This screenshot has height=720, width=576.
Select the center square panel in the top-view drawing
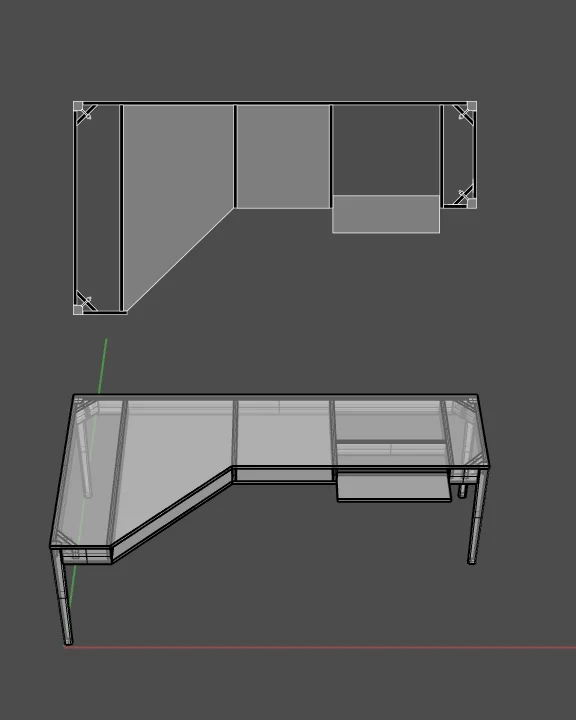point(283,157)
